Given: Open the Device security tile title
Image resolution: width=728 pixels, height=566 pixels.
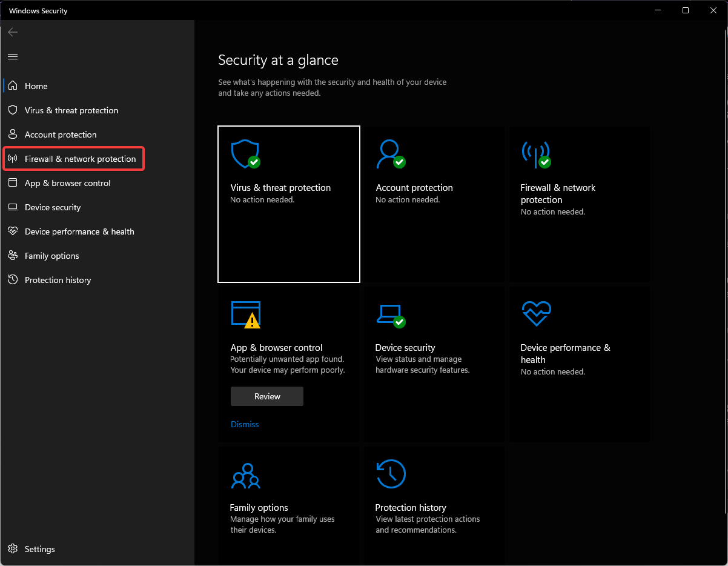Looking at the screenshot, I should pos(405,348).
